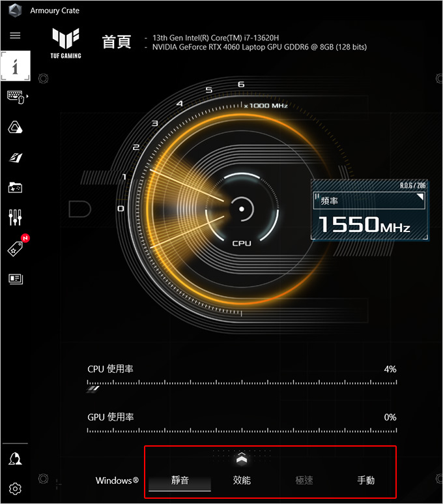Click the TUF Gaming logo
443x504 pixels.
(x=66, y=44)
